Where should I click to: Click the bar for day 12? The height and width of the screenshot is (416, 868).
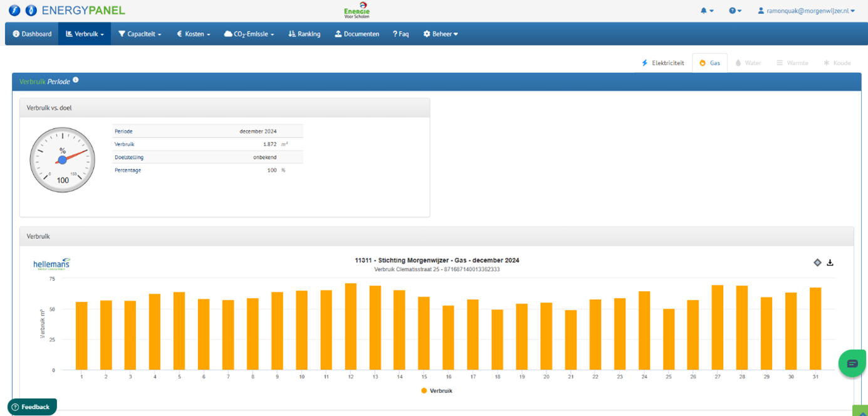351,326
